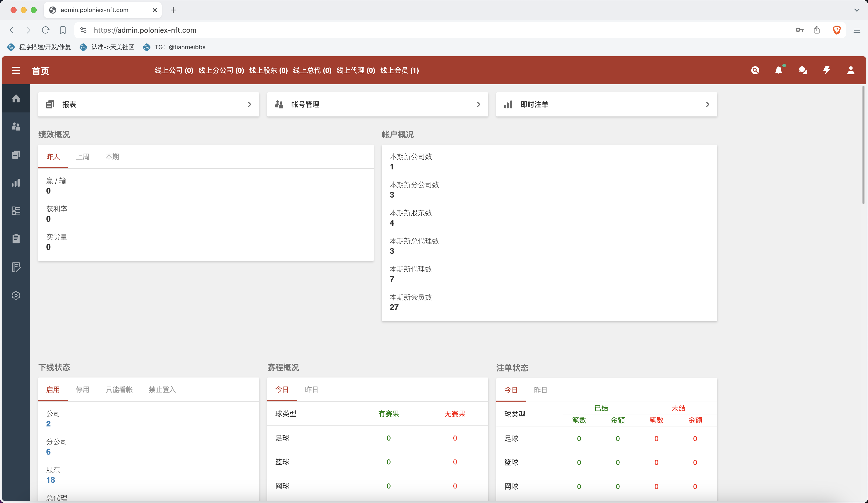View 昨日 tab under 赛程概况
Image resolution: width=868 pixels, height=503 pixels.
click(x=311, y=389)
